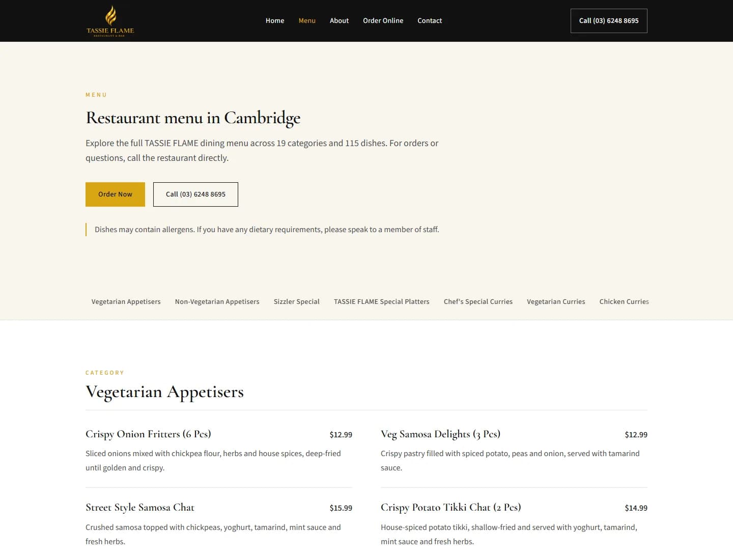
Task: Click Street Style Samosa Chat item
Action: coord(140,508)
